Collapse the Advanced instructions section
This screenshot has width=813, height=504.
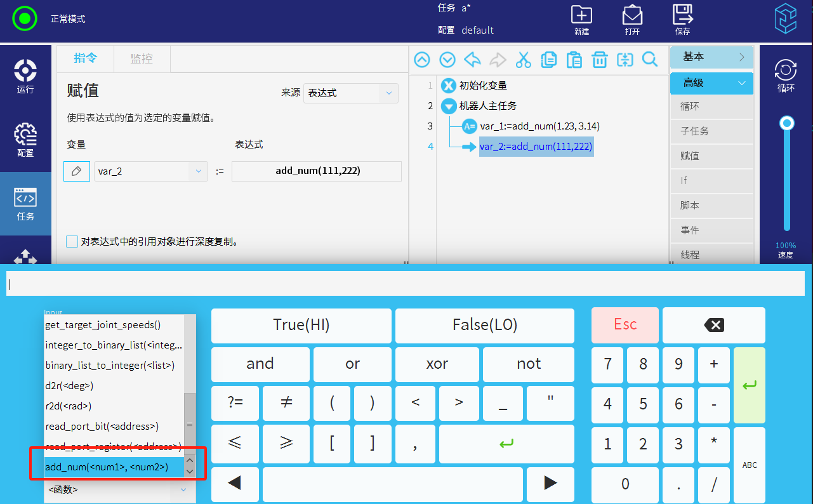coord(711,83)
